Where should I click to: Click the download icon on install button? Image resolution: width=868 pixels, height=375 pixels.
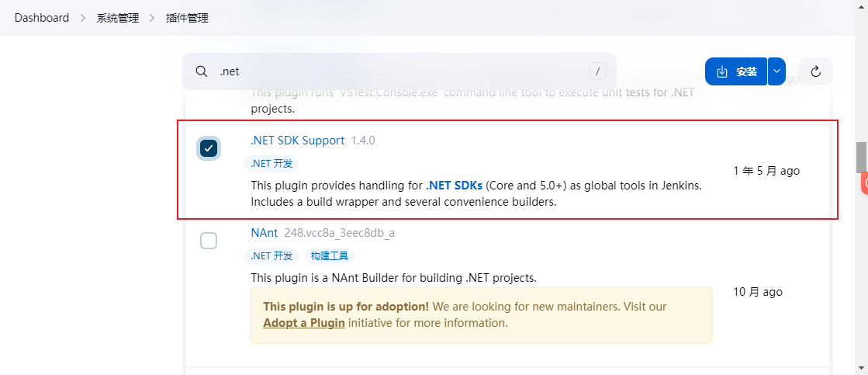pos(722,71)
